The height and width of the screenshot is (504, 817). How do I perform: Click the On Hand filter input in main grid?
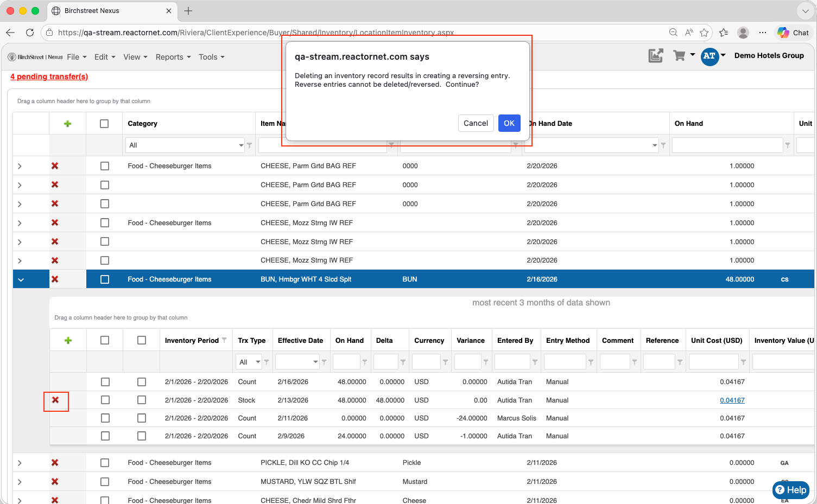tap(727, 145)
